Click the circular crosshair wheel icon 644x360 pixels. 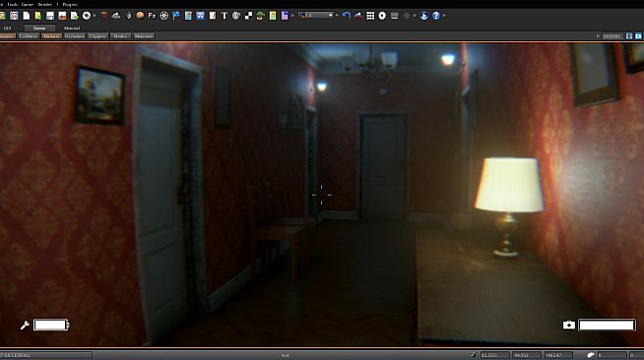(163, 16)
